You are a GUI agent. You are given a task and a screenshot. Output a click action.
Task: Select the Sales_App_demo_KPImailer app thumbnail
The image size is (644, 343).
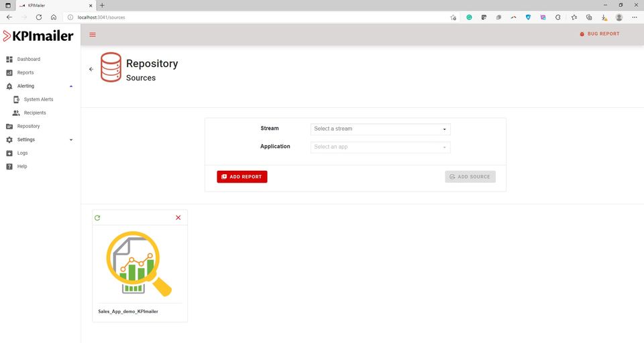(140, 264)
